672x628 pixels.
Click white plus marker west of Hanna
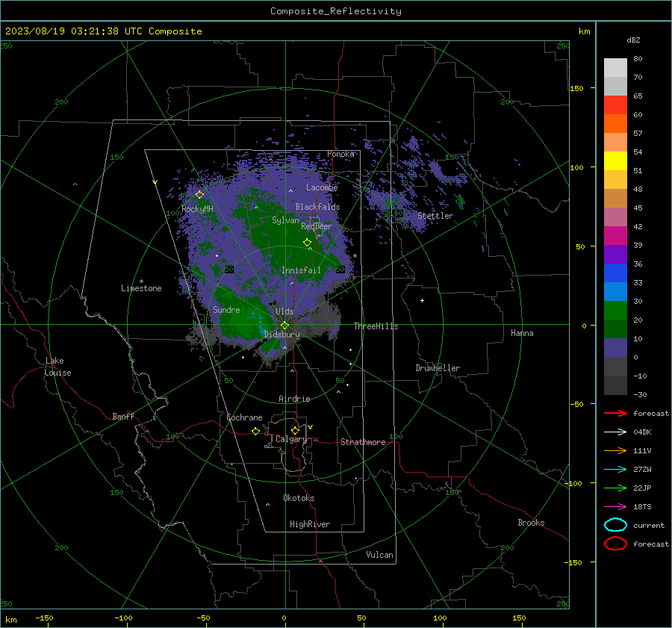tap(422, 300)
